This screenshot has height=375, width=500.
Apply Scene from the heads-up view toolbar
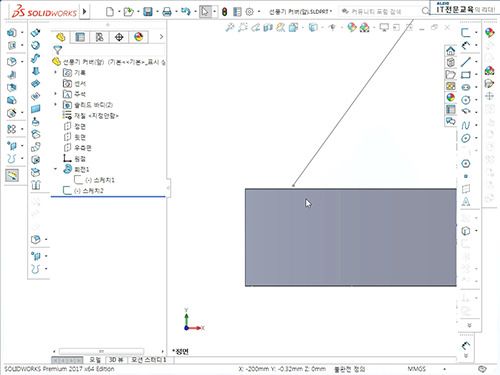(x=364, y=27)
